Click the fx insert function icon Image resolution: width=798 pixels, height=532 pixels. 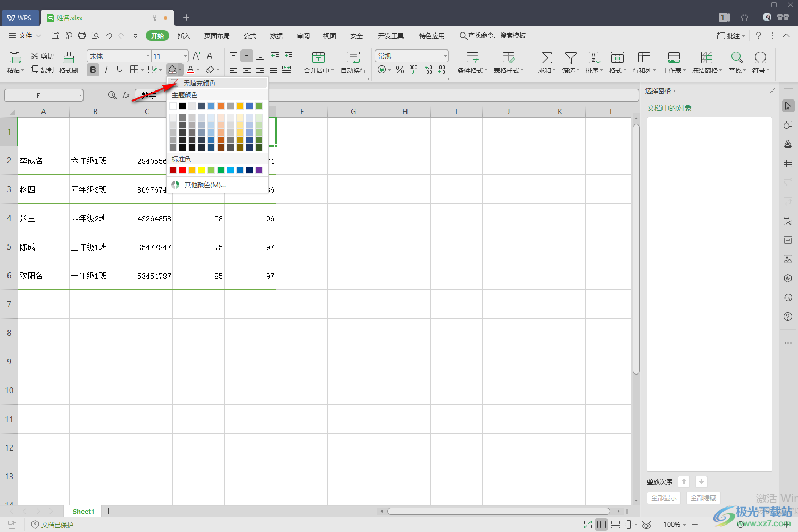coord(126,95)
